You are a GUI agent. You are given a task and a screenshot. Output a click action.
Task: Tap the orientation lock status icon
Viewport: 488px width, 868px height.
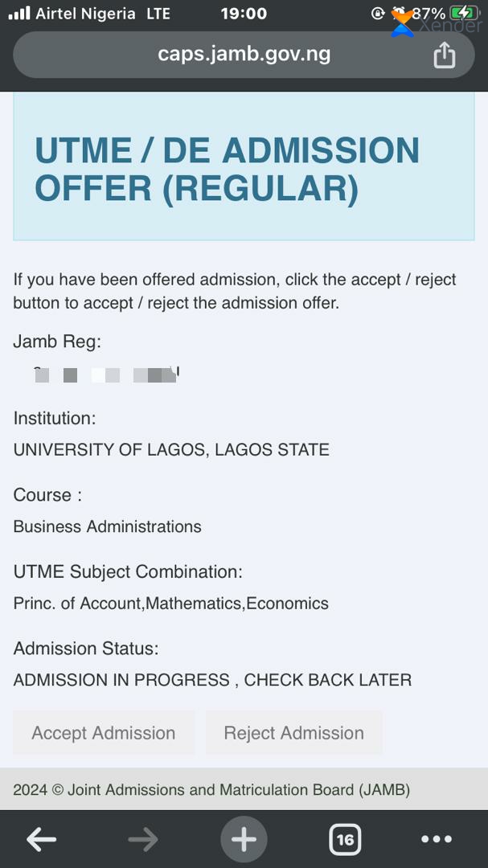point(378,14)
